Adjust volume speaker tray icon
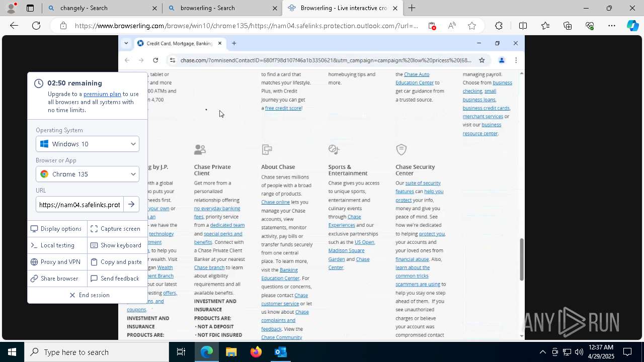The image size is (644, 362). (579, 352)
